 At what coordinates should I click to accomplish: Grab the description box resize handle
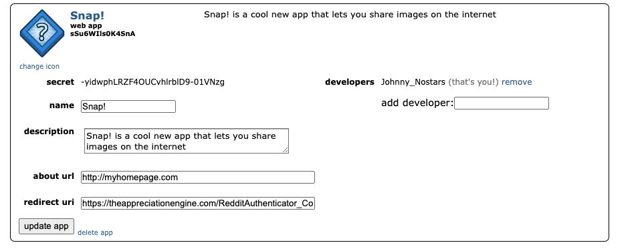[286, 150]
